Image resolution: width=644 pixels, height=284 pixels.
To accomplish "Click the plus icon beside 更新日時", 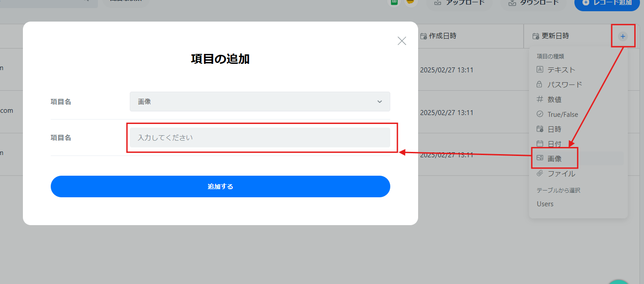I will pyautogui.click(x=622, y=36).
